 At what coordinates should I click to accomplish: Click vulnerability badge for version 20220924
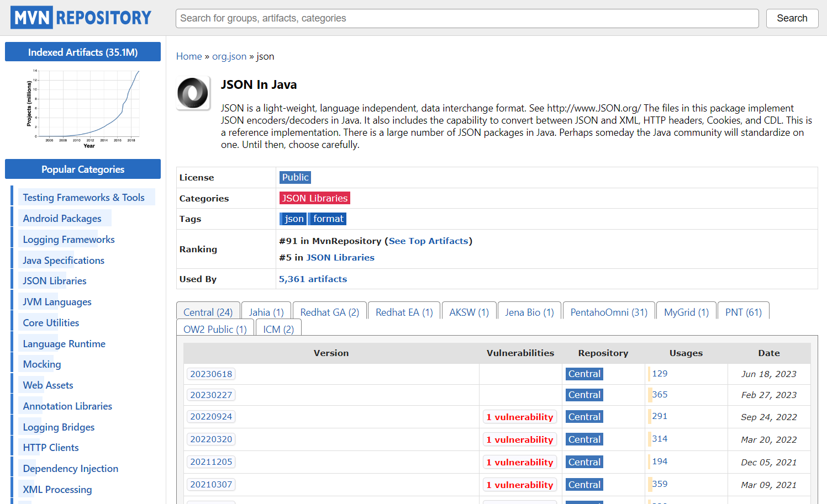point(520,417)
